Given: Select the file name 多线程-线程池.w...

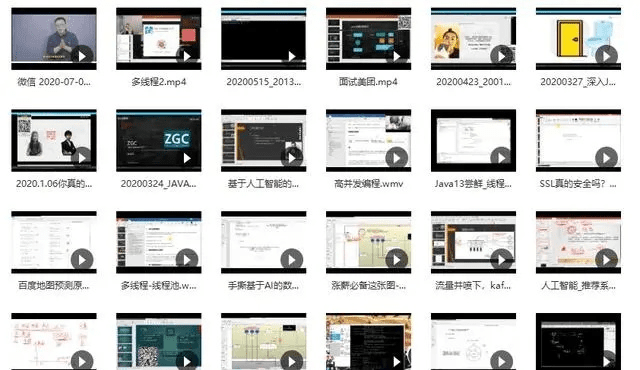Looking at the screenshot, I should tap(159, 286).
